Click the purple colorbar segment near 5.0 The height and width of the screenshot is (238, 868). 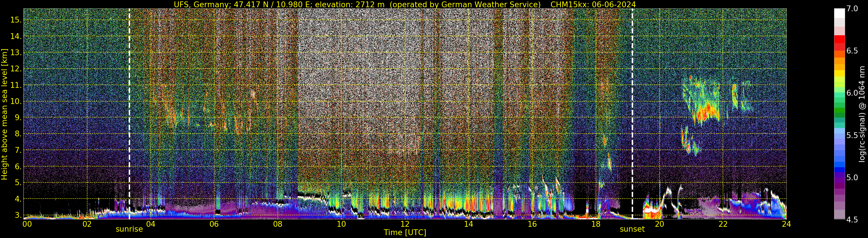pos(839,181)
